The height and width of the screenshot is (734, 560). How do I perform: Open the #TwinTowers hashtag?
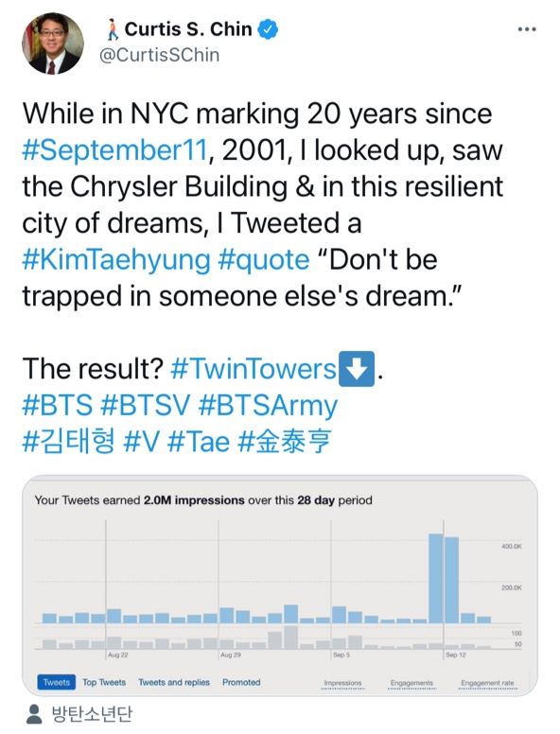pyautogui.click(x=254, y=369)
